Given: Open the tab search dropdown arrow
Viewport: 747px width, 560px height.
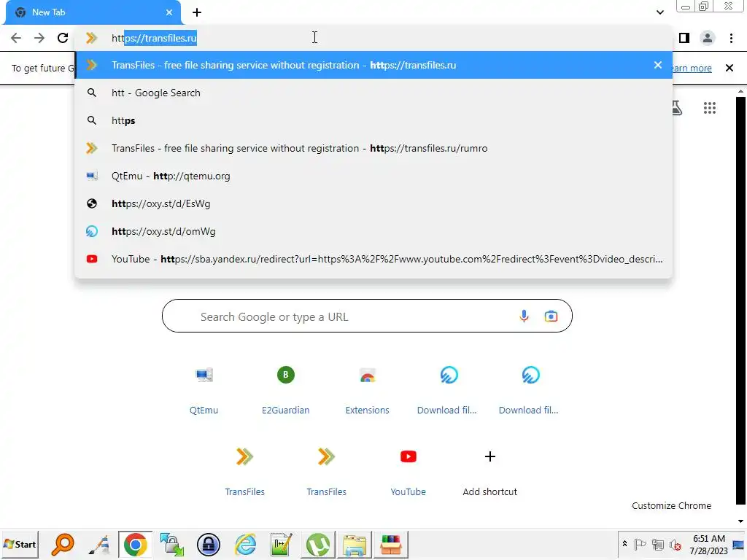Looking at the screenshot, I should pyautogui.click(x=659, y=12).
